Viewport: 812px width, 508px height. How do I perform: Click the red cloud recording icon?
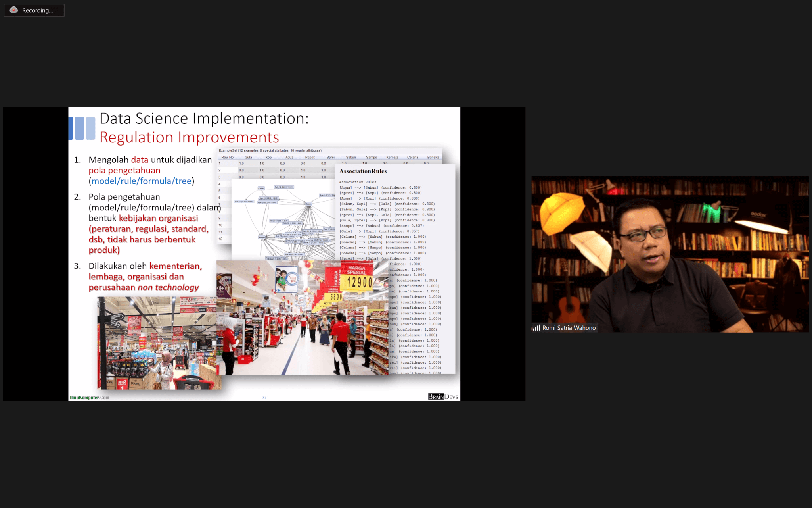click(x=13, y=10)
